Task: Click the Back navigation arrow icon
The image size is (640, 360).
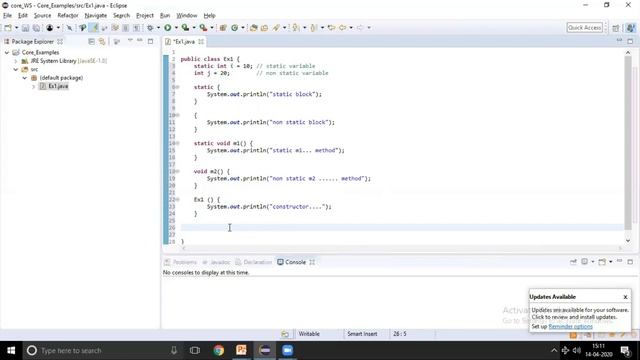Action: pos(342,28)
